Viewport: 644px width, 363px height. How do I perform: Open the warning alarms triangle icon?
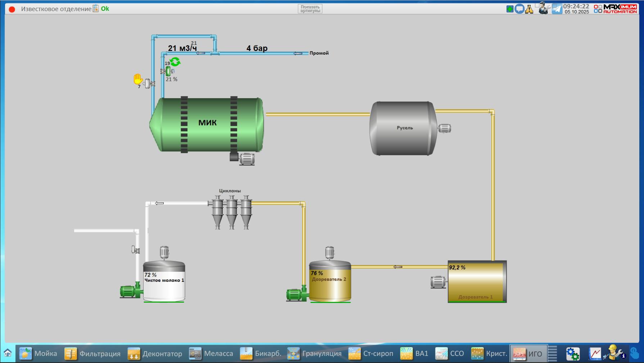click(x=529, y=9)
